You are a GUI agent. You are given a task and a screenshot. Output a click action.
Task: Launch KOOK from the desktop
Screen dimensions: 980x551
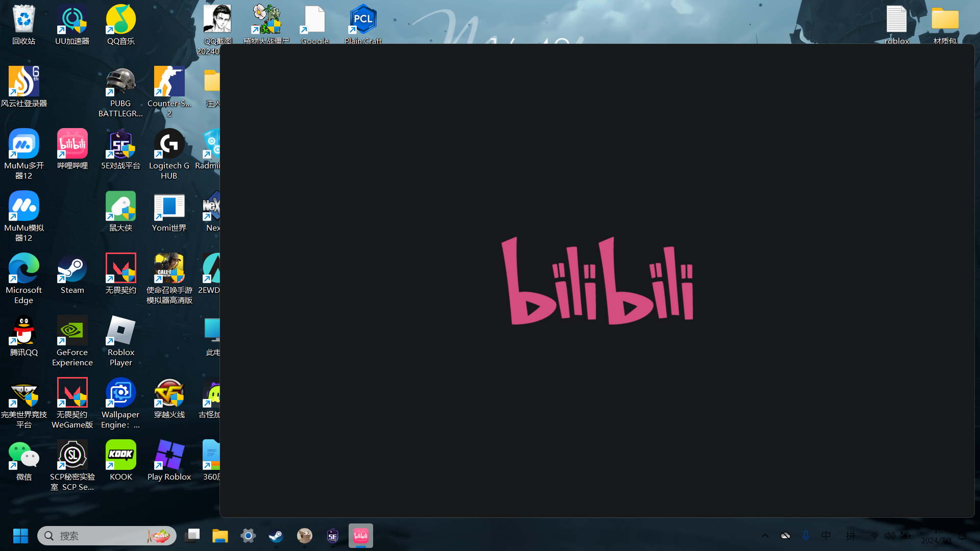pos(120,460)
